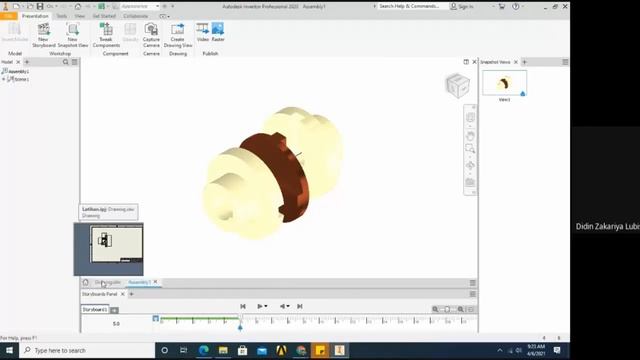Click Look At tool in navigation bar
Image resolution: width=640 pixels, height=360 pixels.
470,182
